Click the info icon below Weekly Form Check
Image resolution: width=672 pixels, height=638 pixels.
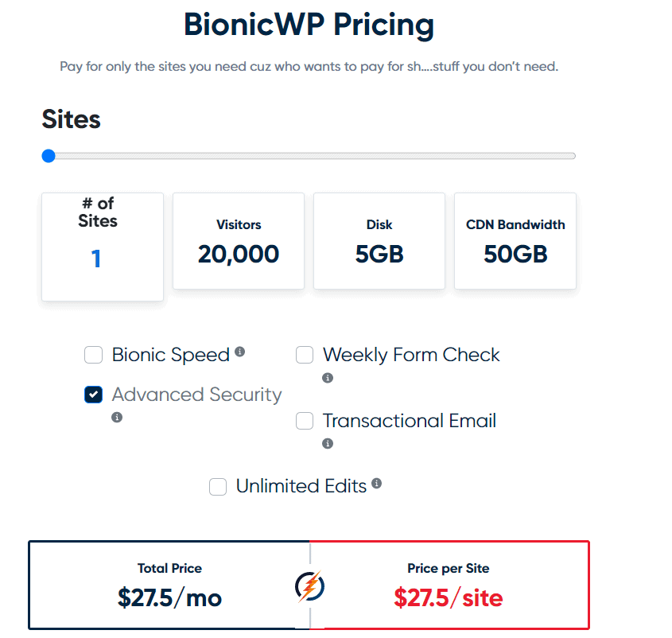(x=328, y=378)
